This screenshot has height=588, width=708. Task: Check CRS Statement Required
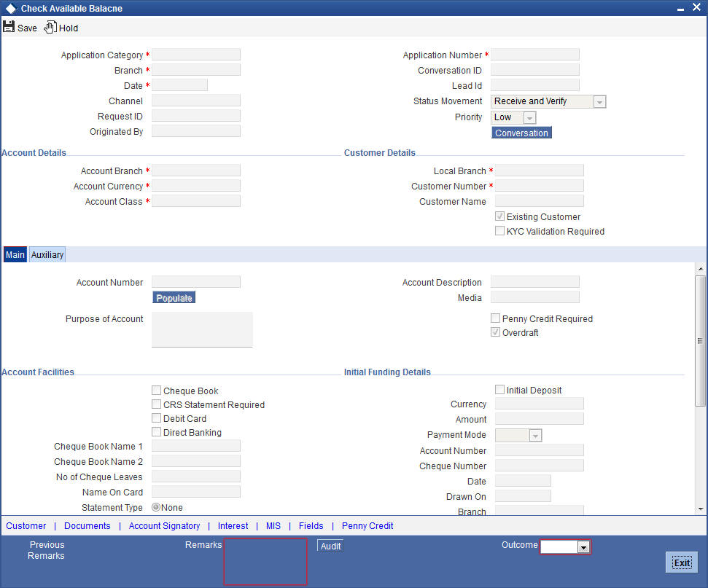point(156,404)
